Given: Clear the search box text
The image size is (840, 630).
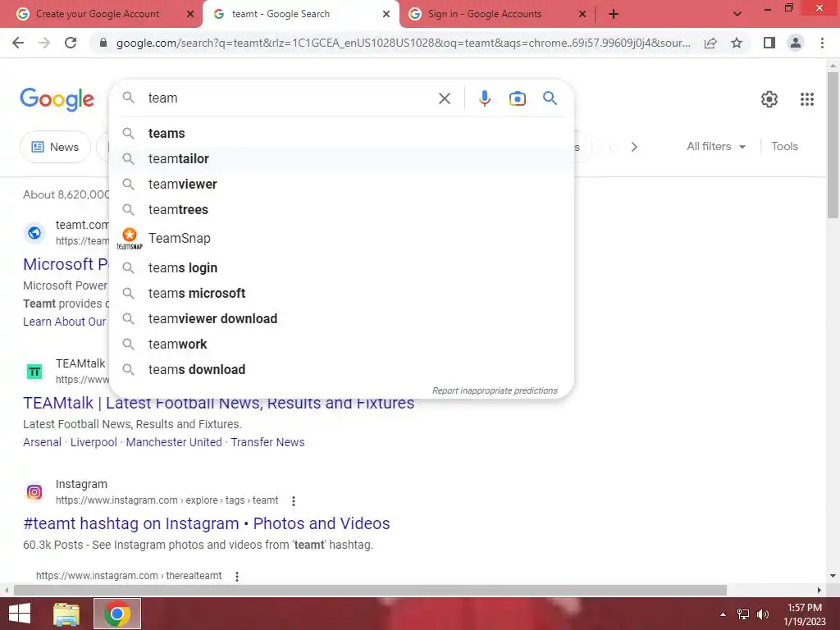Looking at the screenshot, I should (x=444, y=98).
